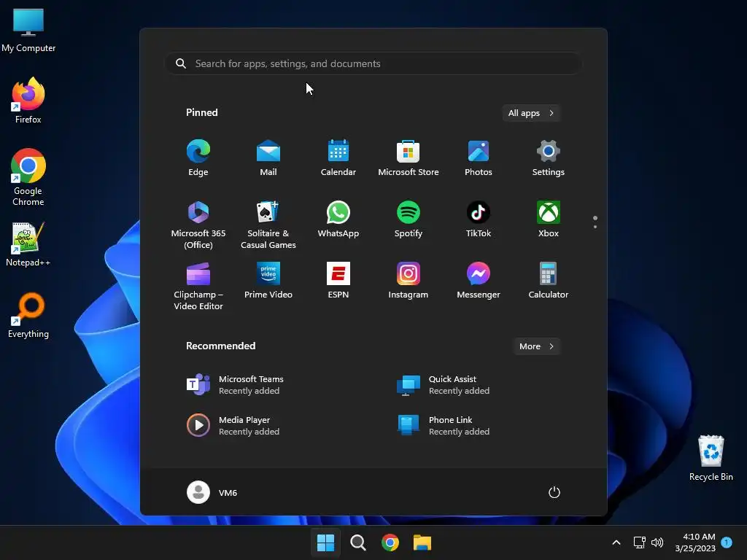Viewport: 747px width, 560px height.
Task: Launch Mail from pinned apps
Action: pos(268,158)
